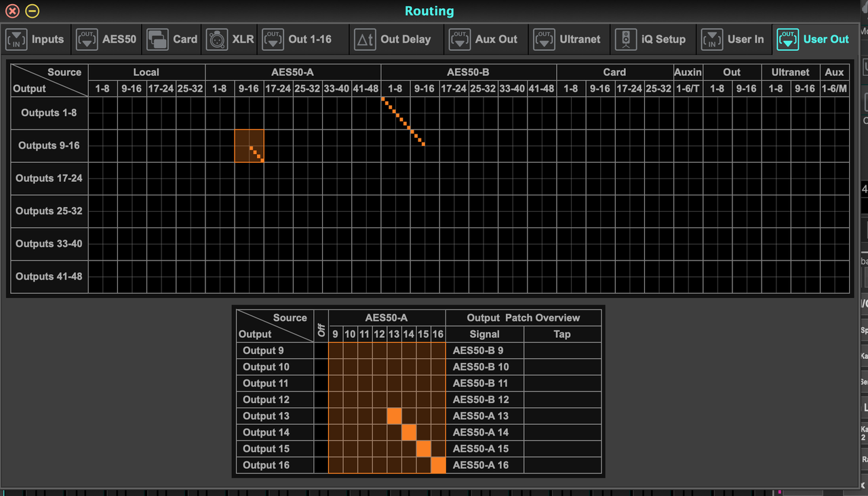
Task: Click the Output 16 row label
Action: click(275, 465)
